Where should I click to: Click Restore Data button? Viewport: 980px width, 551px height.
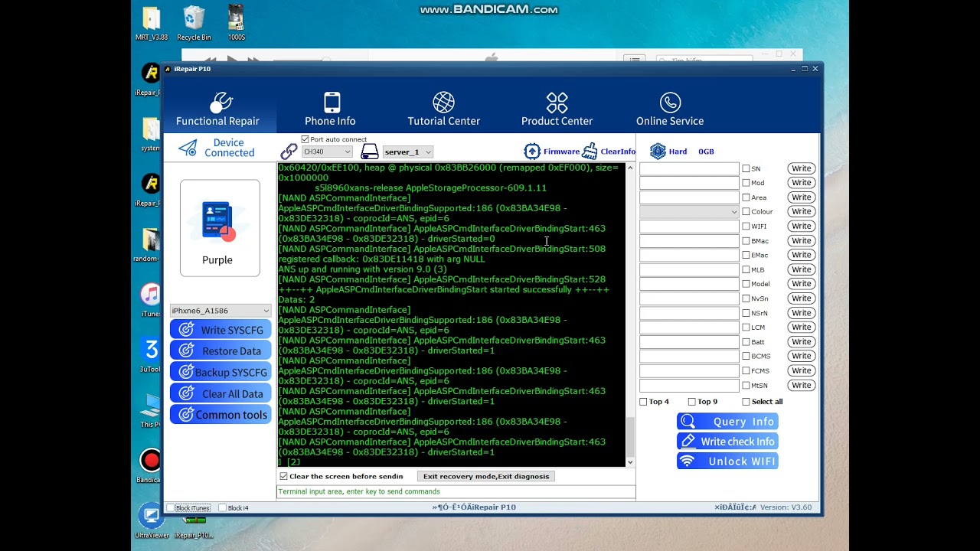[220, 350]
